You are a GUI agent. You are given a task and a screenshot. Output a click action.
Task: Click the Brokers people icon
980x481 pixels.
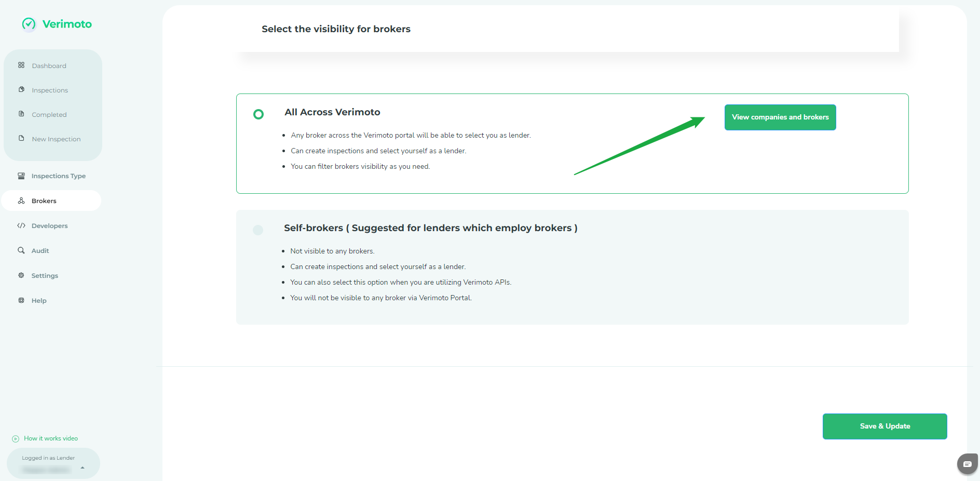(x=21, y=201)
